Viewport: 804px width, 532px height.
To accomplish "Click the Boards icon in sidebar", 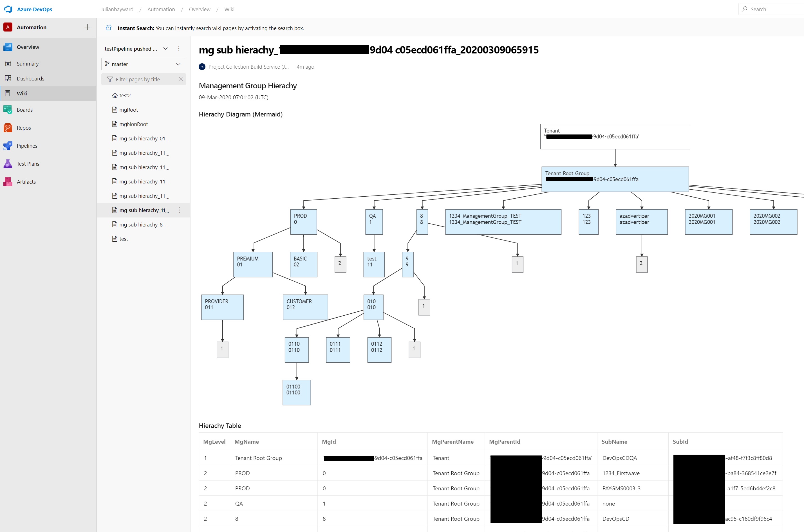I will 8,110.
